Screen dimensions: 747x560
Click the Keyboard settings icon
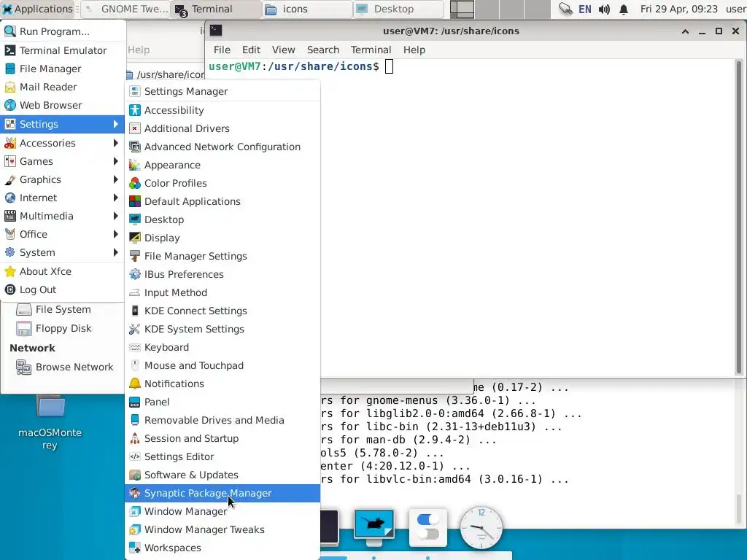(135, 347)
